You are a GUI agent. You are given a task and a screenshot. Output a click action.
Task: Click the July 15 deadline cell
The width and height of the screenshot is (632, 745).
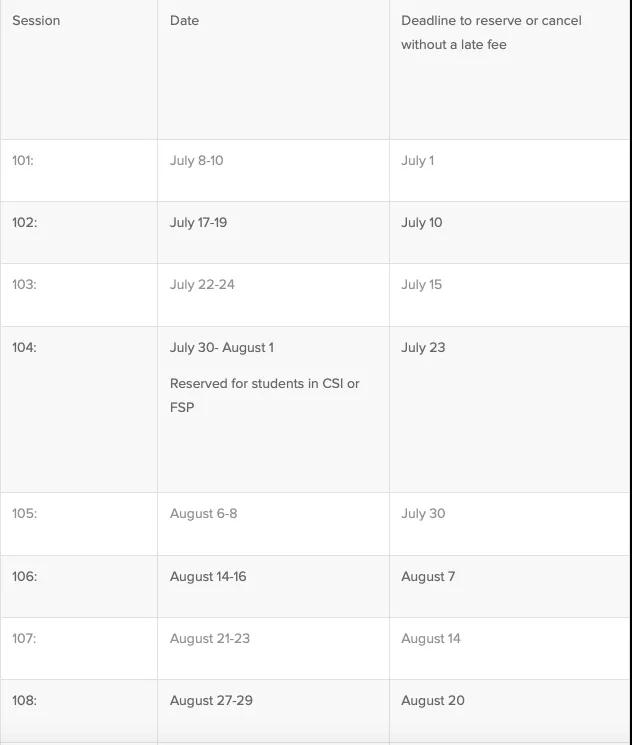[x=421, y=285]
